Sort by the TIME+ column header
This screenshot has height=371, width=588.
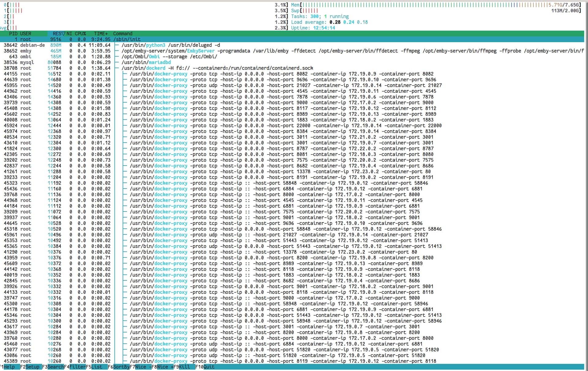coord(101,34)
